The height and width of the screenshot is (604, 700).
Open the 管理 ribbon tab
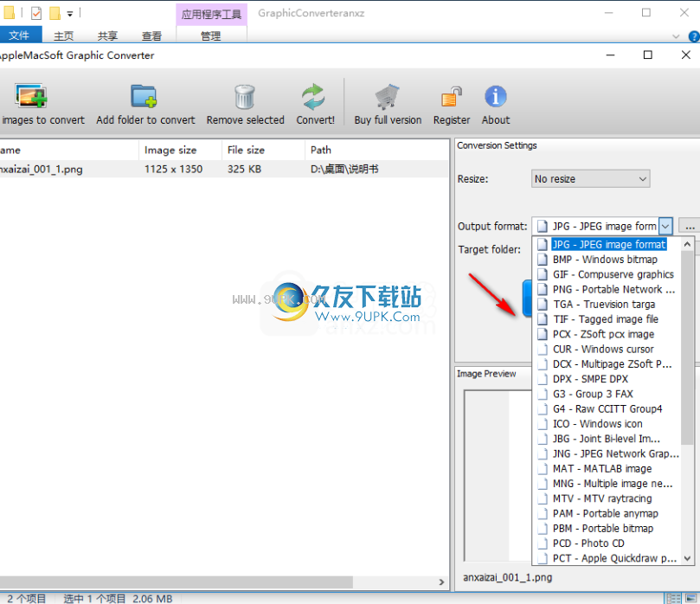211,35
